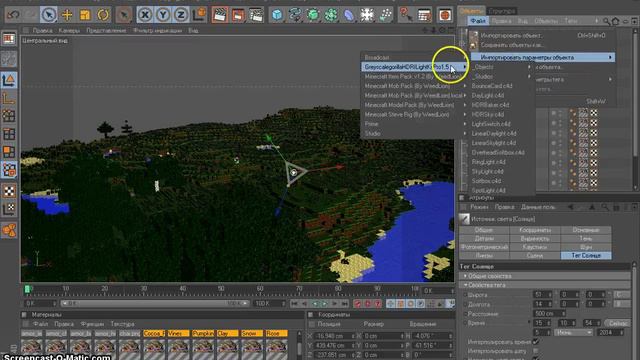
Task: Open the environment objects icon
Action: (x=367, y=15)
